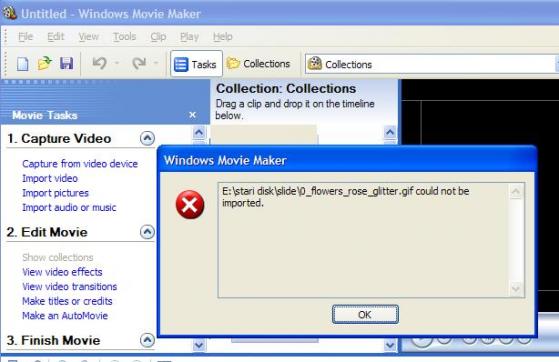
Task: Open the View menu
Action: (x=88, y=36)
